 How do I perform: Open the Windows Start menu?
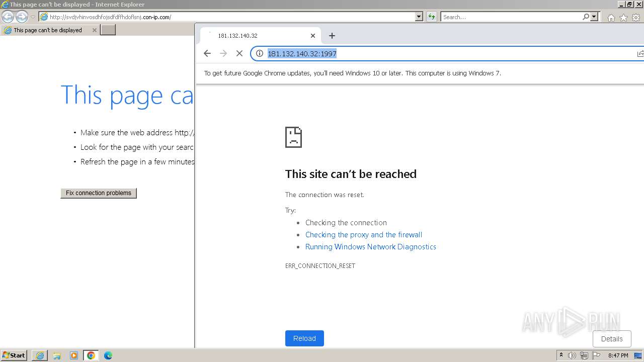click(x=14, y=355)
